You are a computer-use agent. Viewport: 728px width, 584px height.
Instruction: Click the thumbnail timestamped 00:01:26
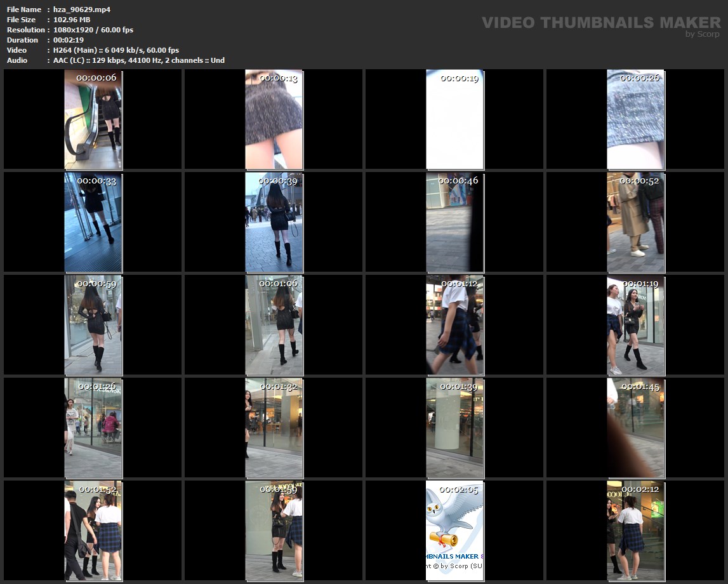click(x=93, y=428)
